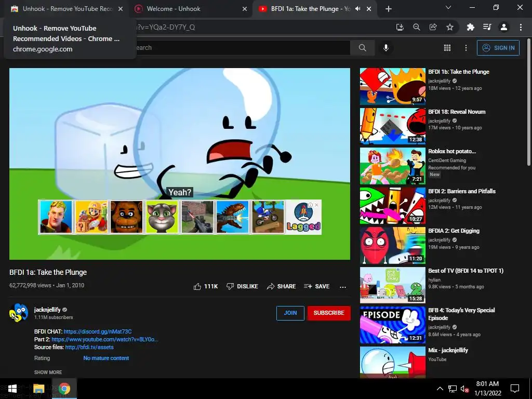
Task: Open Mix - jacknjellify playlist
Action: pos(448,350)
